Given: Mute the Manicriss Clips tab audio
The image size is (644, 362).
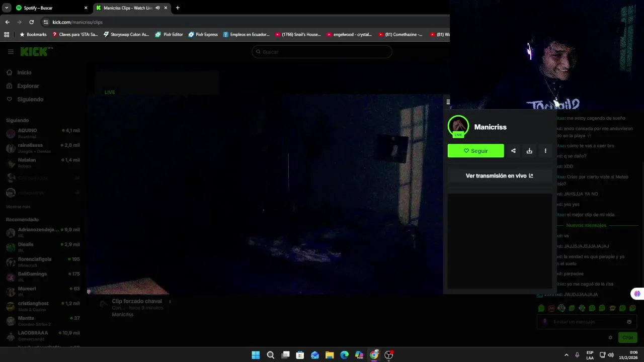Looking at the screenshot, I should 157,8.
